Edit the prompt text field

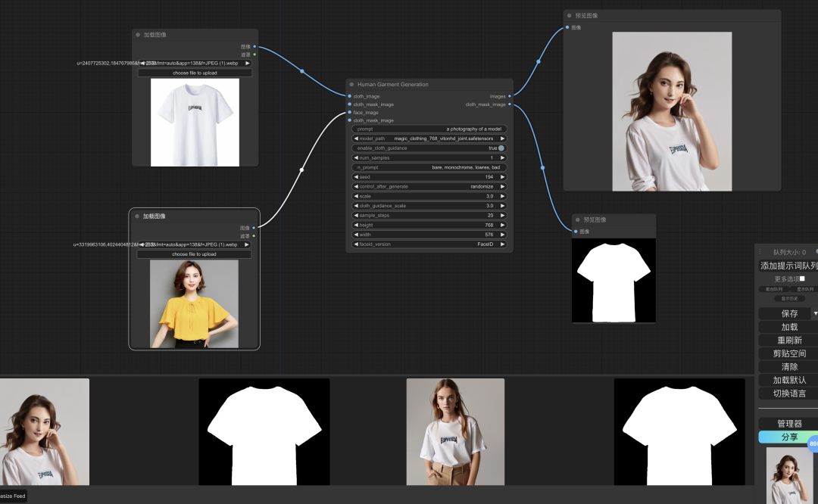[x=429, y=129]
